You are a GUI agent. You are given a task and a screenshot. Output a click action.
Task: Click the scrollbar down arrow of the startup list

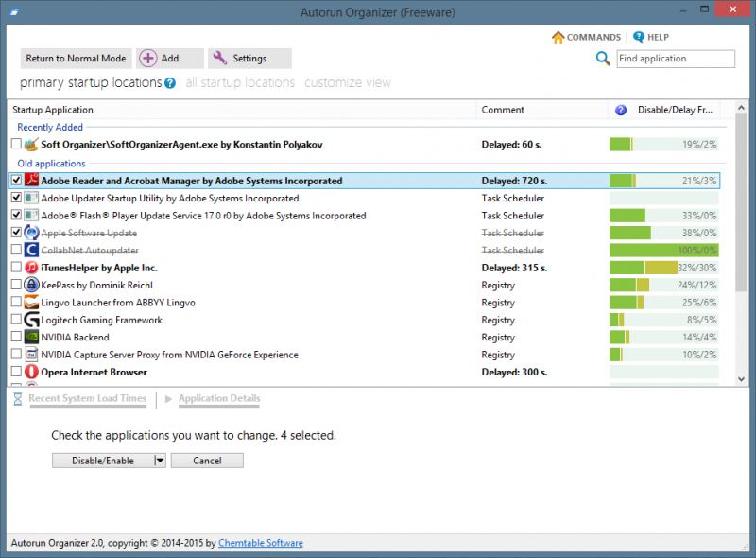click(x=742, y=379)
